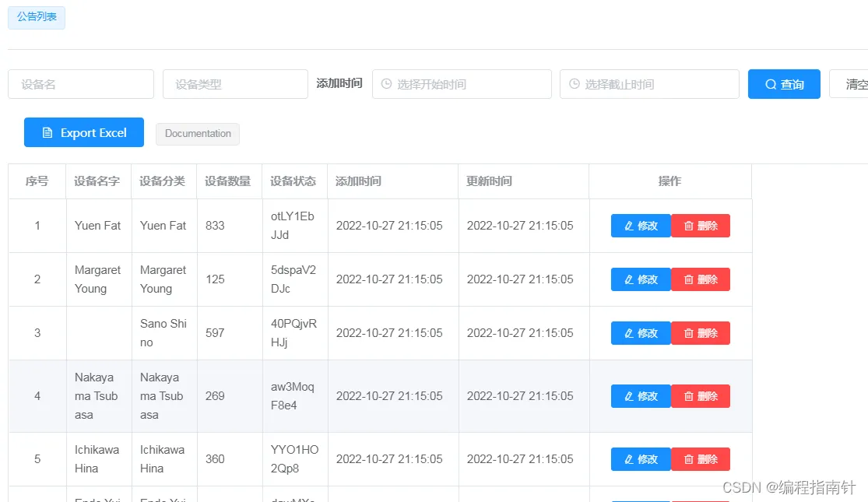Click 删除 for row 4 Nakayama Tsubasa

click(x=701, y=396)
